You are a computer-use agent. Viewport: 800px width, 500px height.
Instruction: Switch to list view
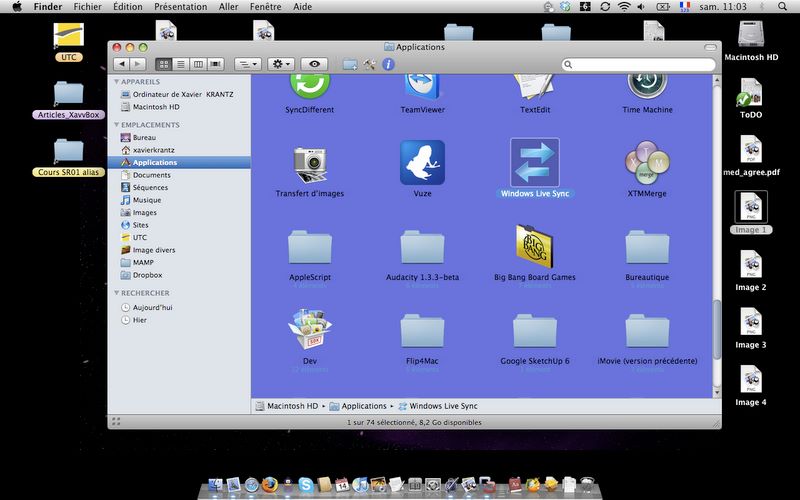coord(181,64)
